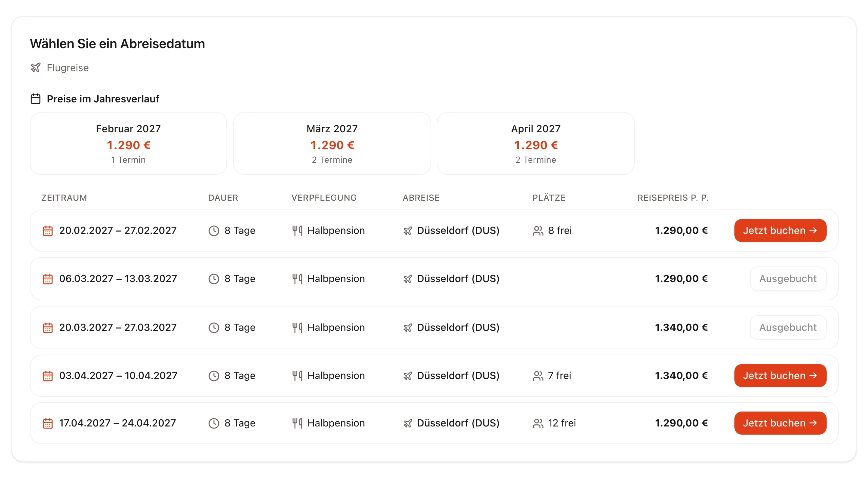Screen dimensions: 868x478
Task: Click people icon next to 8 frei
Action: click(x=538, y=231)
